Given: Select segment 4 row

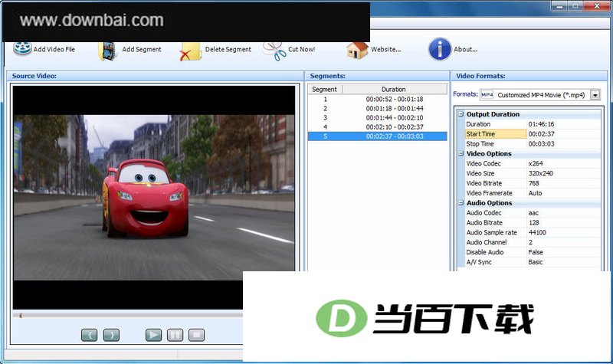Looking at the screenshot, I should 377,127.
